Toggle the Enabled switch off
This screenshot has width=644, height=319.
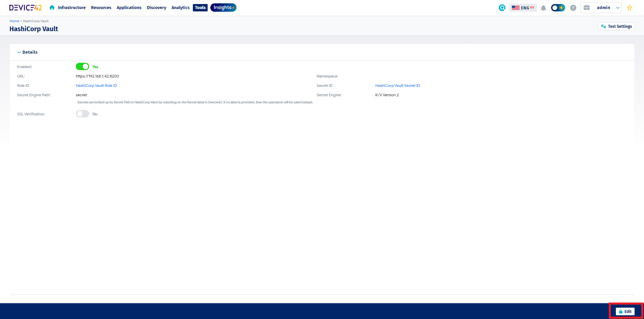click(83, 66)
